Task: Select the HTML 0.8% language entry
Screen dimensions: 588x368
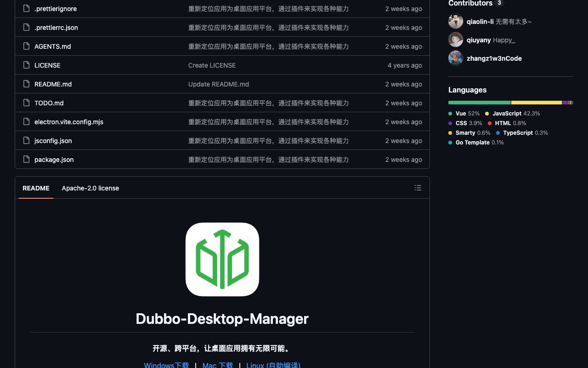Action: (x=507, y=123)
